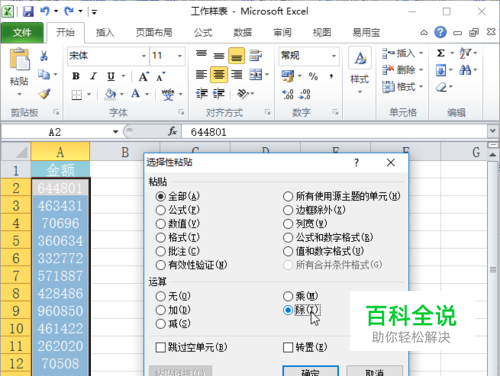
Task: Click the text orientation icon
Action: (x=243, y=94)
